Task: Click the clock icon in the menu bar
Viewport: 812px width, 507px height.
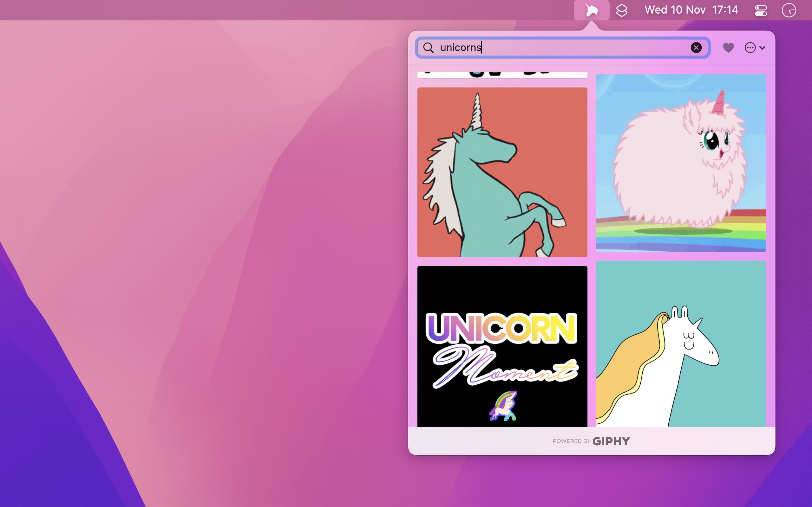Action: pos(789,10)
